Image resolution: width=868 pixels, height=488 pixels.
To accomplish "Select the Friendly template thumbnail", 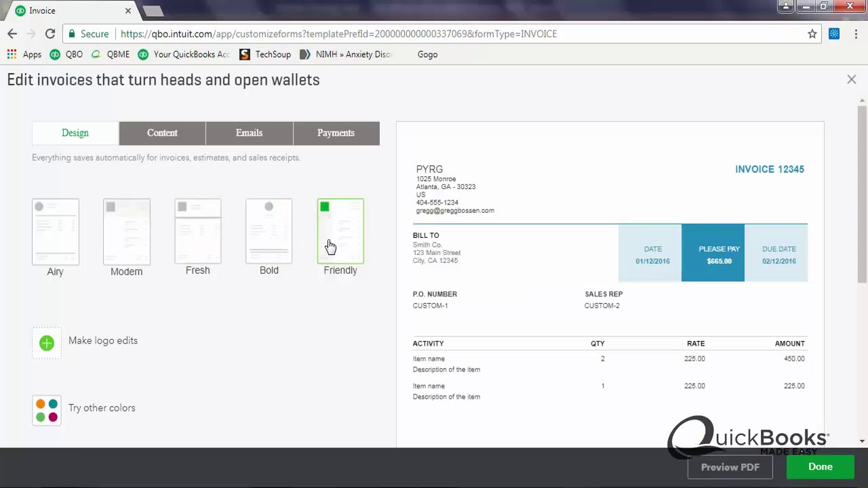I will [340, 231].
